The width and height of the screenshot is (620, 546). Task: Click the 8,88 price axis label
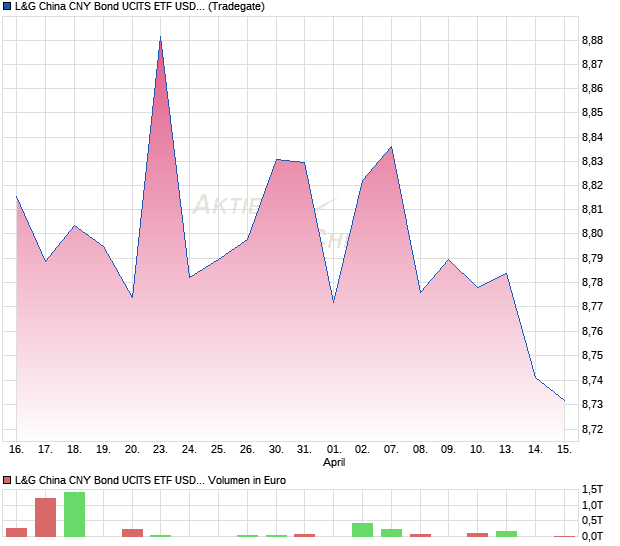click(592, 40)
